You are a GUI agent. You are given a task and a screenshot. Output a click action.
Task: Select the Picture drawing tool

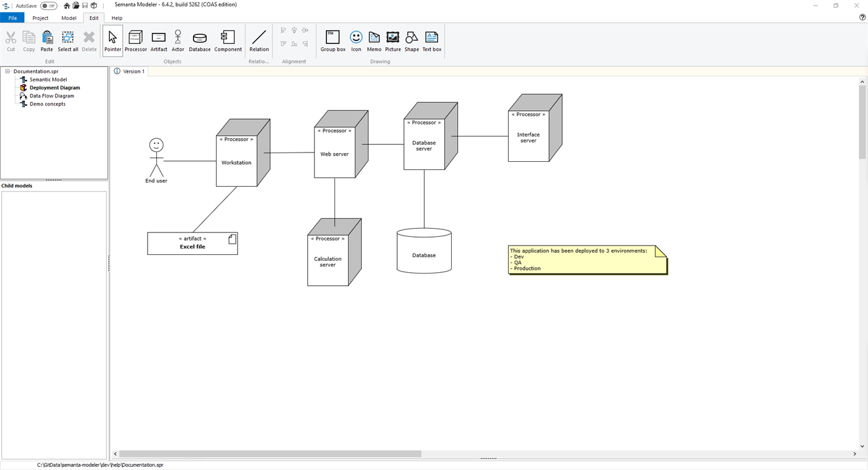coord(392,39)
